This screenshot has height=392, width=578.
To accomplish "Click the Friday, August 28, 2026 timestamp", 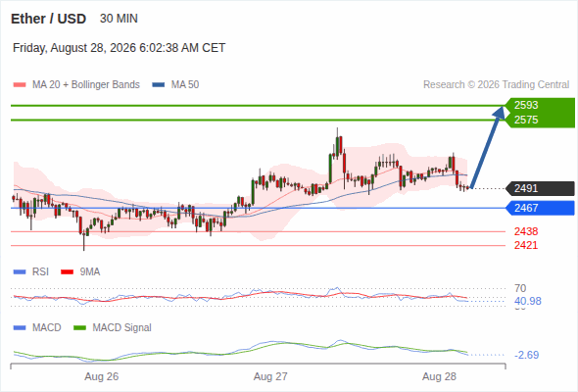I will click(119, 48).
